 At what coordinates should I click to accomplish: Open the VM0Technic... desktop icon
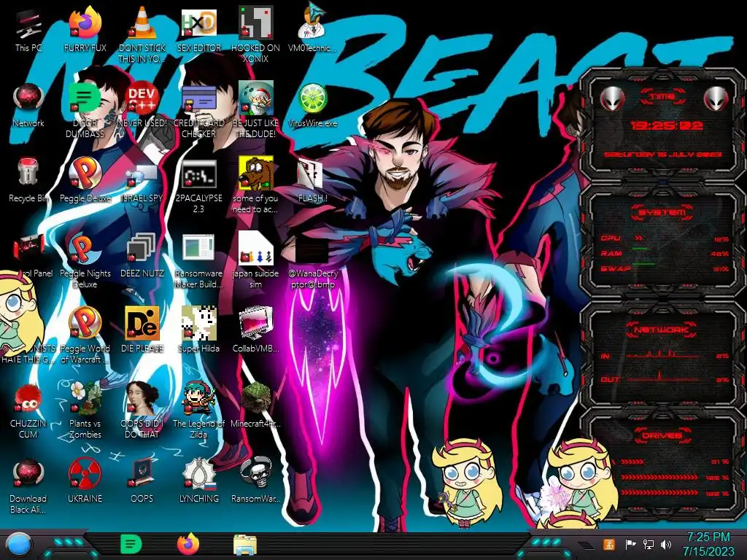pyautogui.click(x=312, y=29)
